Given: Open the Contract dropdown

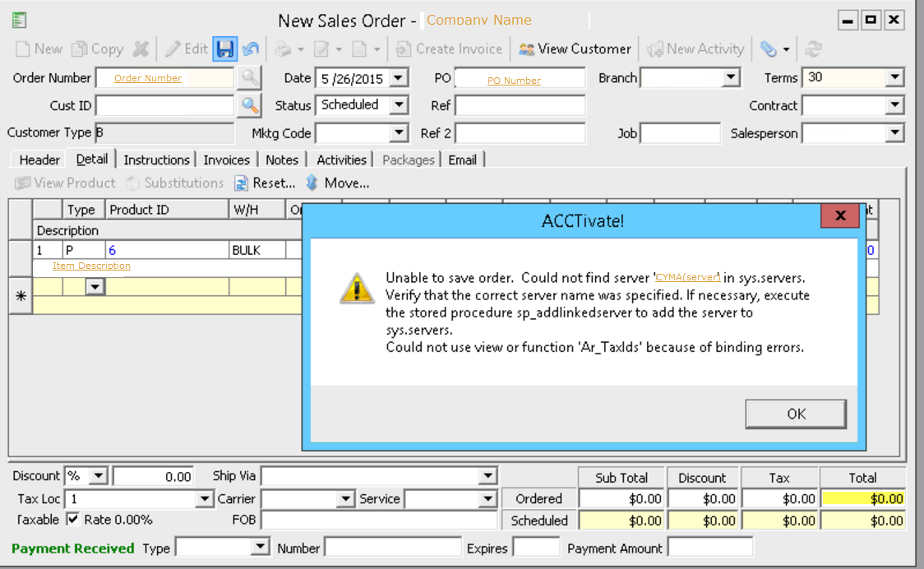Looking at the screenshot, I should [894, 105].
